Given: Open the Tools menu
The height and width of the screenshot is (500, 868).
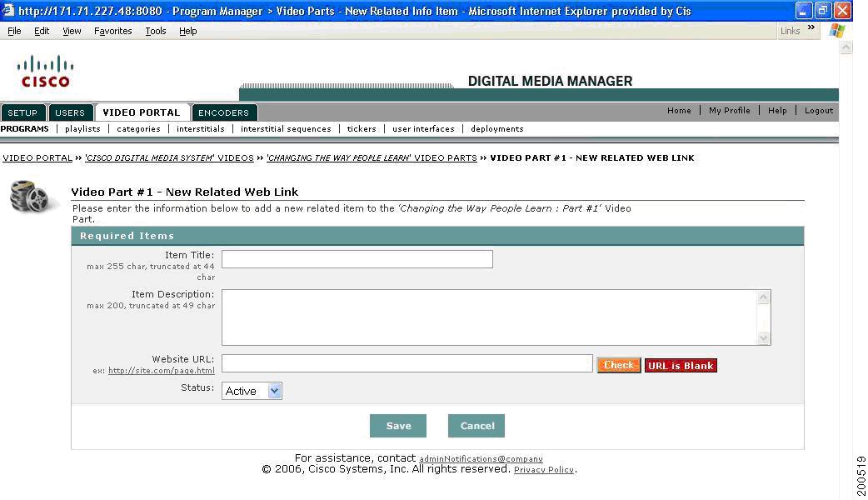Looking at the screenshot, I should 155,31.
